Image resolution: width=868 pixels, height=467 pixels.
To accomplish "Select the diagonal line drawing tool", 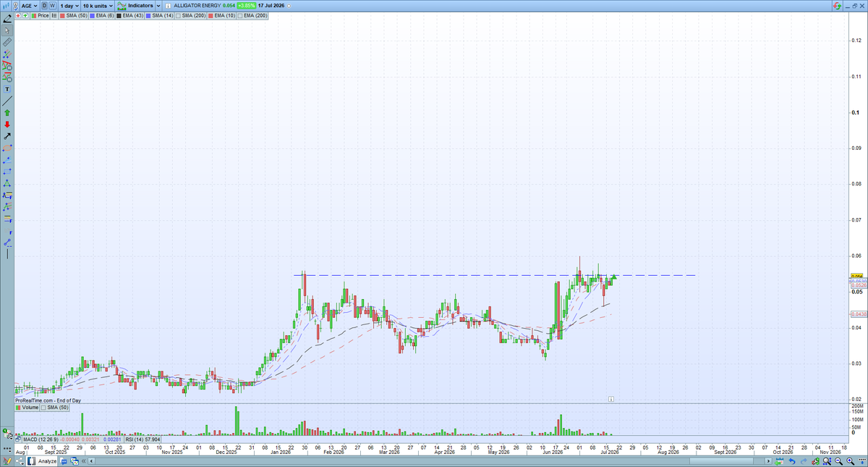I will [7, 101].
